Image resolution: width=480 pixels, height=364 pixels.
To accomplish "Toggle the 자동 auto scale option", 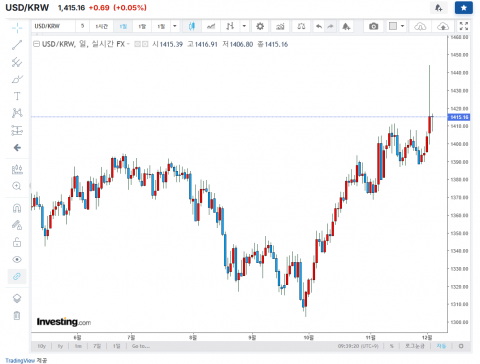I will tap(441, 346).
